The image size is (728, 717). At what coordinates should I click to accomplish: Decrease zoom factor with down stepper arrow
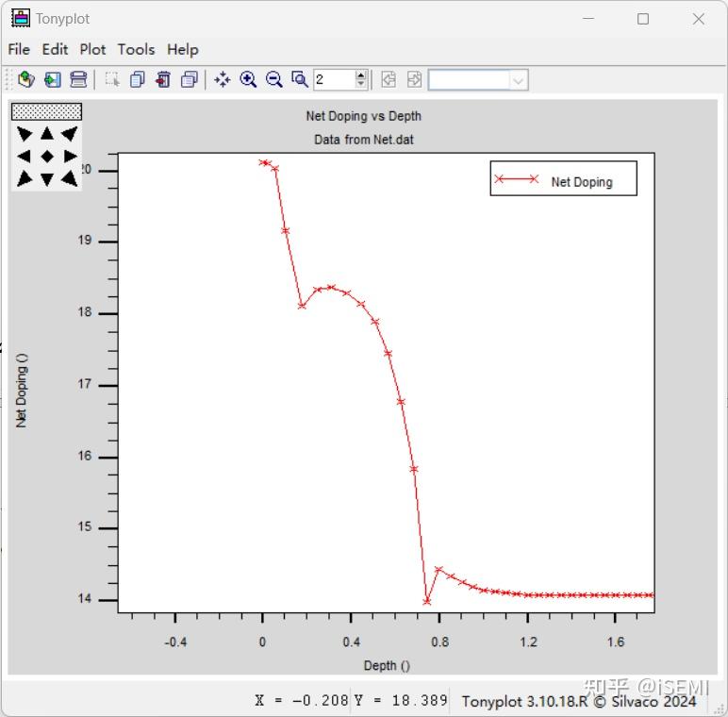pyautogui.click(x=361, y=84)
